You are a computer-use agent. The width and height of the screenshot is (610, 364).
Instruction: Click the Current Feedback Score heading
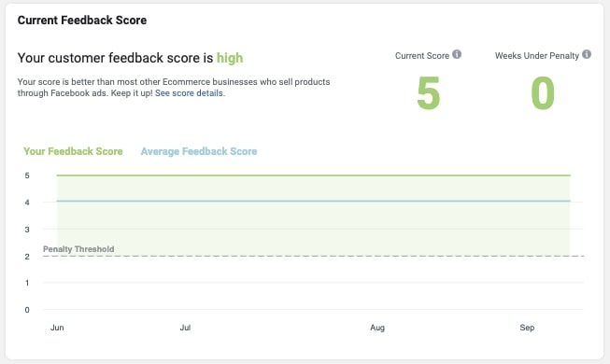(82, 21)
